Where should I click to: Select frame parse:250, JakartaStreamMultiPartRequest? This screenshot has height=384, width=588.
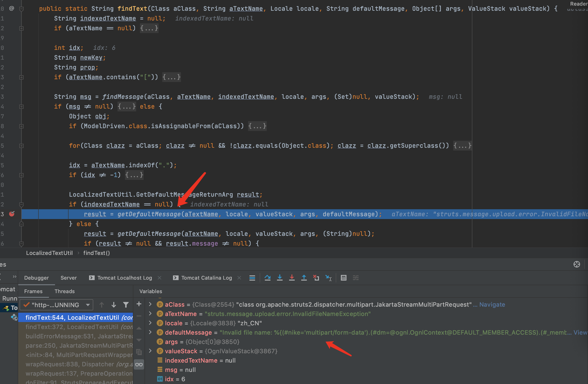pyautogui.click(x=76, y=346)
